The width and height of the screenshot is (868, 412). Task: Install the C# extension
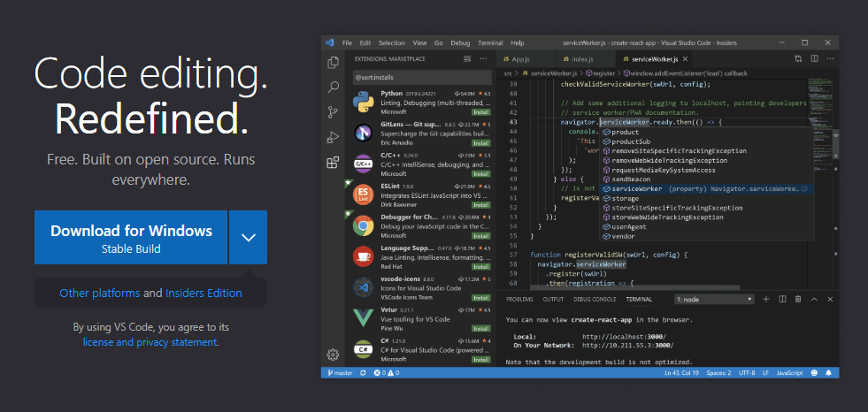tap(480, 360)
